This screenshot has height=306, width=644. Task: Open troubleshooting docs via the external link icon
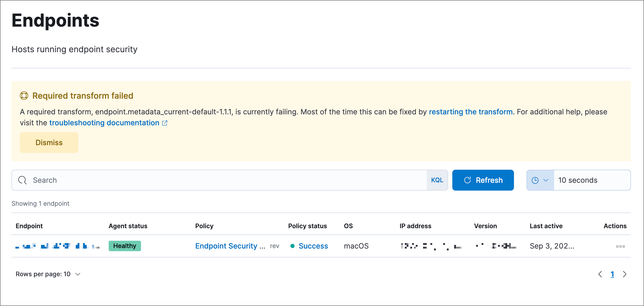165,123
